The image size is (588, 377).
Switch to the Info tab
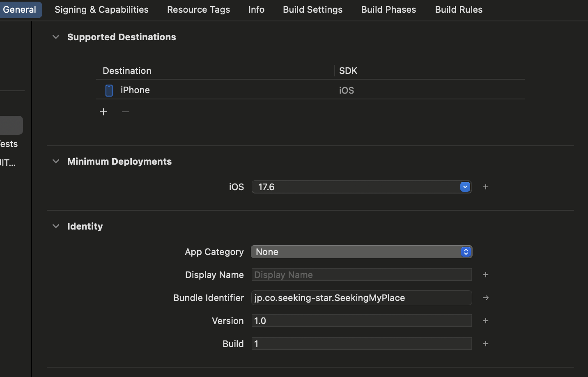(x=256, y=9)
